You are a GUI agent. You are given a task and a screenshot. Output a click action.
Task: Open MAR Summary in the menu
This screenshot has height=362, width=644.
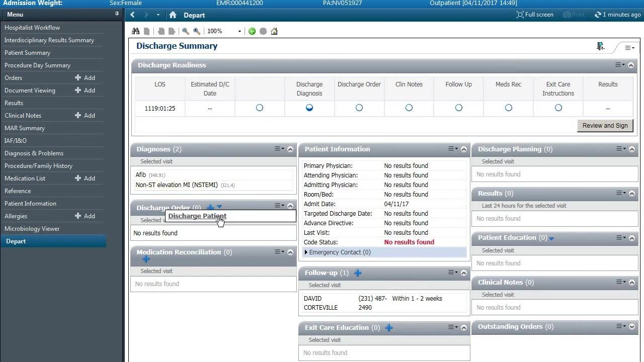(25, 128)
